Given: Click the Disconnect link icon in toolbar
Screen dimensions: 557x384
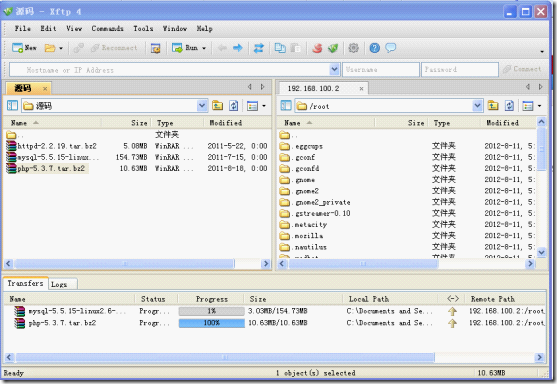Looking at the screenshot, I should 79,48.
